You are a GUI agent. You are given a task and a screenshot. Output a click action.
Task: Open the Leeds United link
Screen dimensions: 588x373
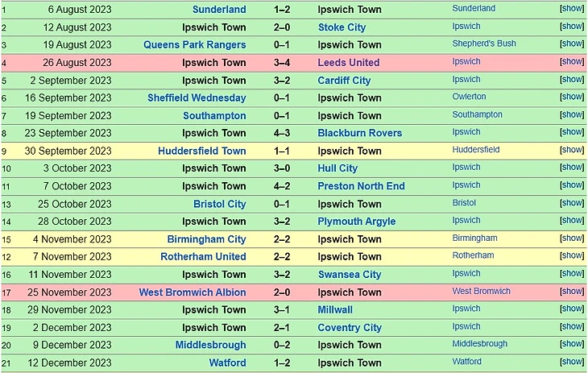[x=349, y=63]
